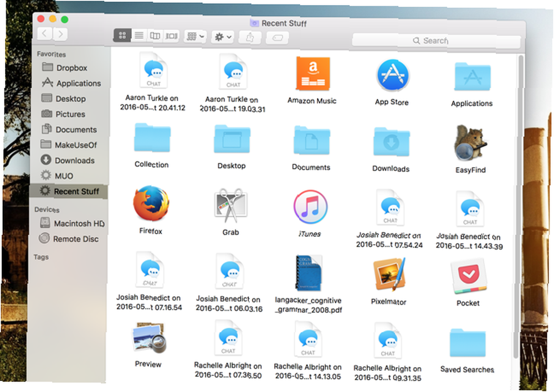Screen dimensions: 554x392
Task: Switch to column view
Action: [155, 35]
